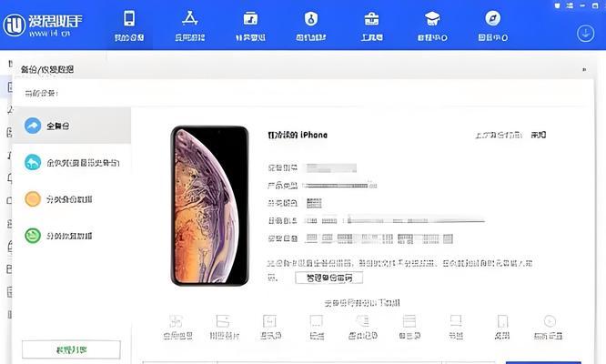Select the teal full restore option
The image size is (606, 364).
[72, 163]
